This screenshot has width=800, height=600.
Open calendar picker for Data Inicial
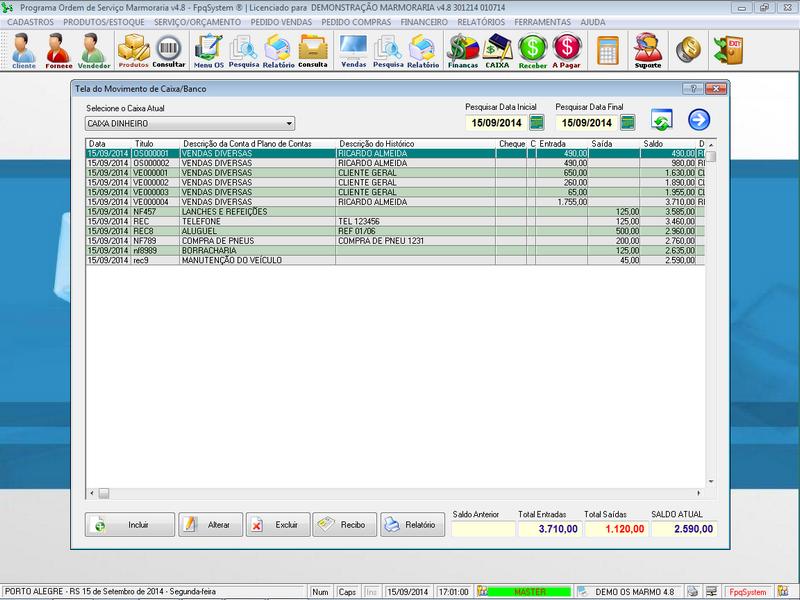coord(537,123)
